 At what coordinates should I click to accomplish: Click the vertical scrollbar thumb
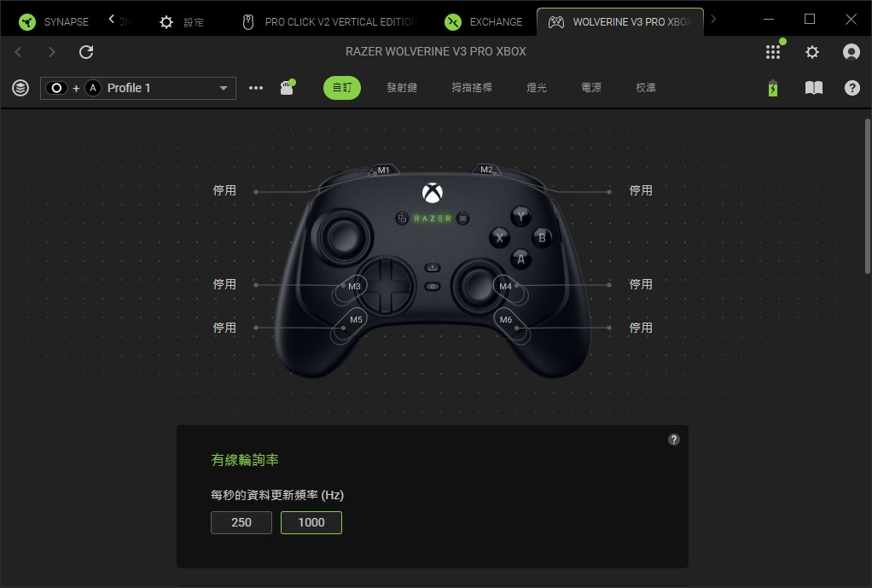pyautogui.click(x=868, y=195)
